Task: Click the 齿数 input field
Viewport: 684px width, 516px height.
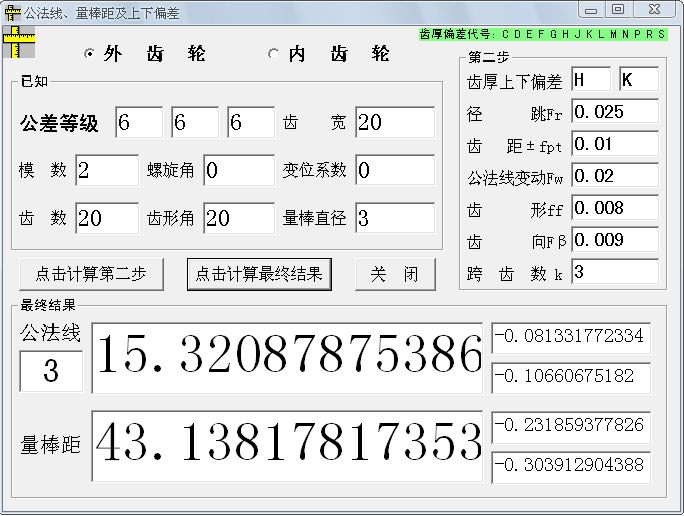Action: [107, 218]
